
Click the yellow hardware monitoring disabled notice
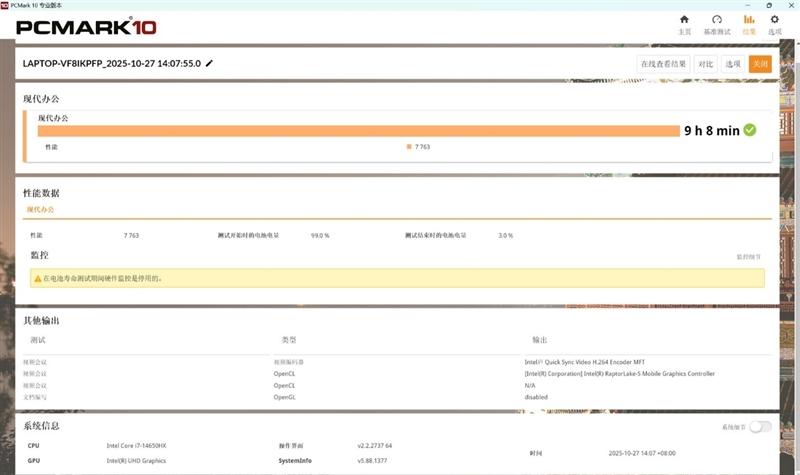click(x=397, y=279)
